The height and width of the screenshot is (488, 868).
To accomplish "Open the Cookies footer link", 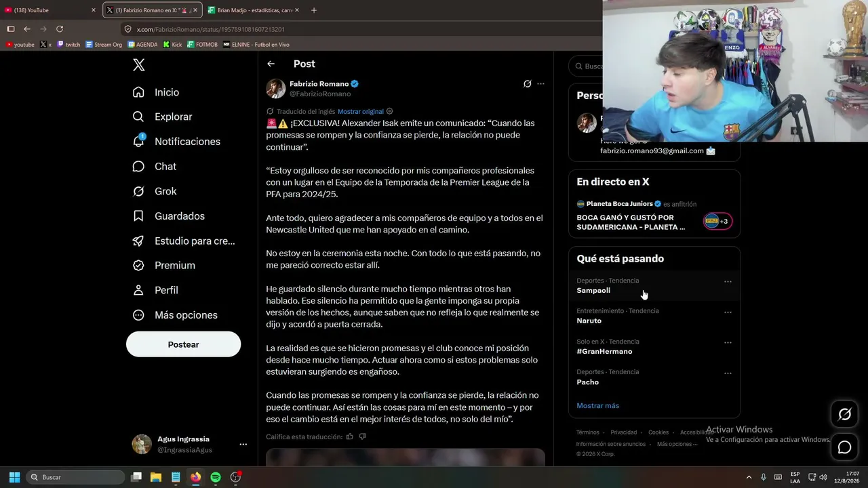I will [x=658, y=432].
